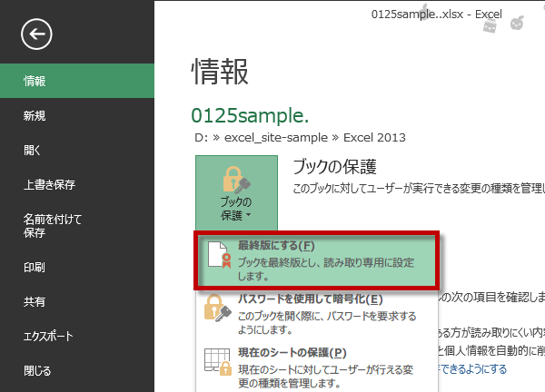The image size is (545, 392).
Task: Click the back arrow circle icon
Action: (x=36, y=34)
